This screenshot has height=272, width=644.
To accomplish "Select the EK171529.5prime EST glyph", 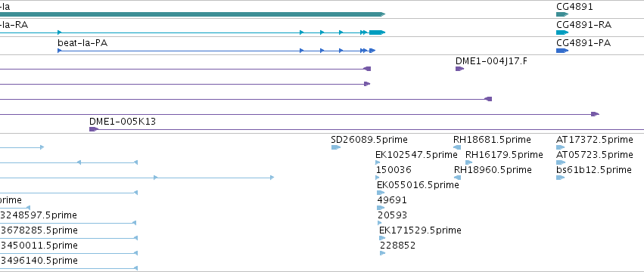I will (382, 238).
